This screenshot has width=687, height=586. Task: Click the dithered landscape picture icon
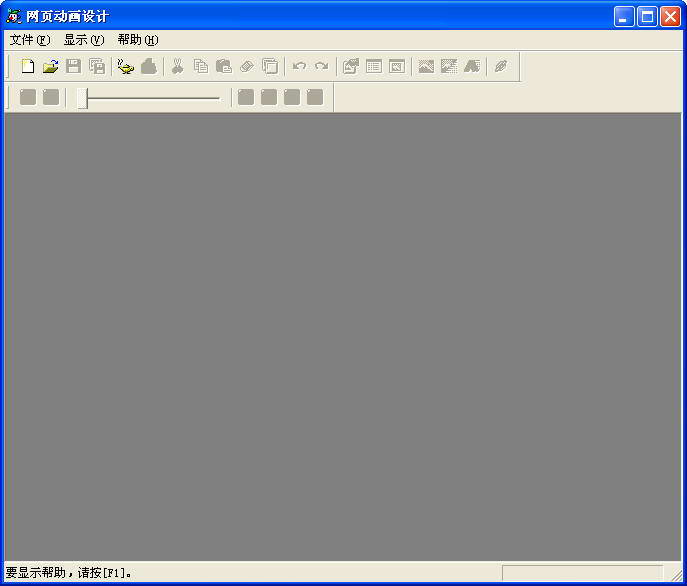(449, 67)
